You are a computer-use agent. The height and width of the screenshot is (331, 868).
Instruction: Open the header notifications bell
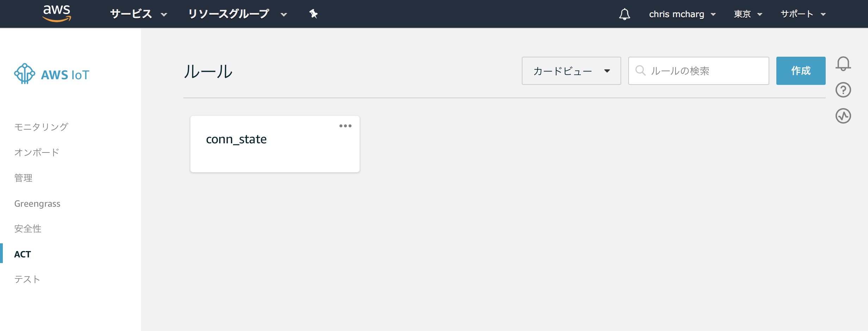624,14
